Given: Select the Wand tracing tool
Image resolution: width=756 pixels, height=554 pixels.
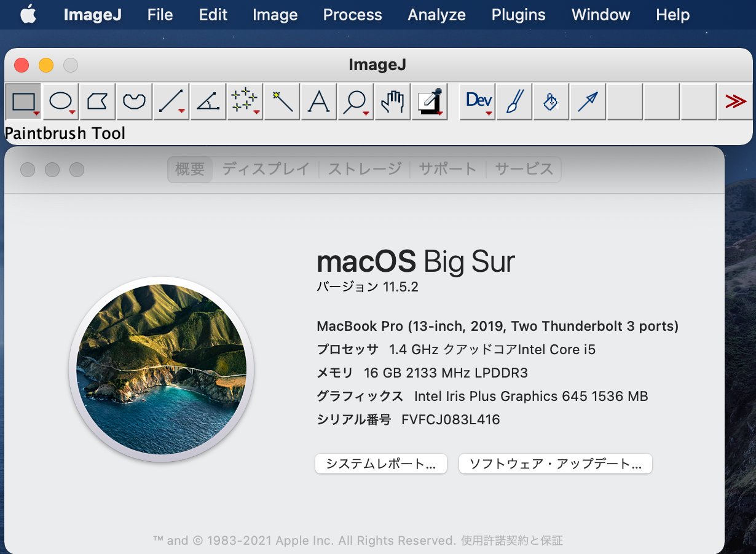Looking at the screenshot, I should [x=282, y=101].
